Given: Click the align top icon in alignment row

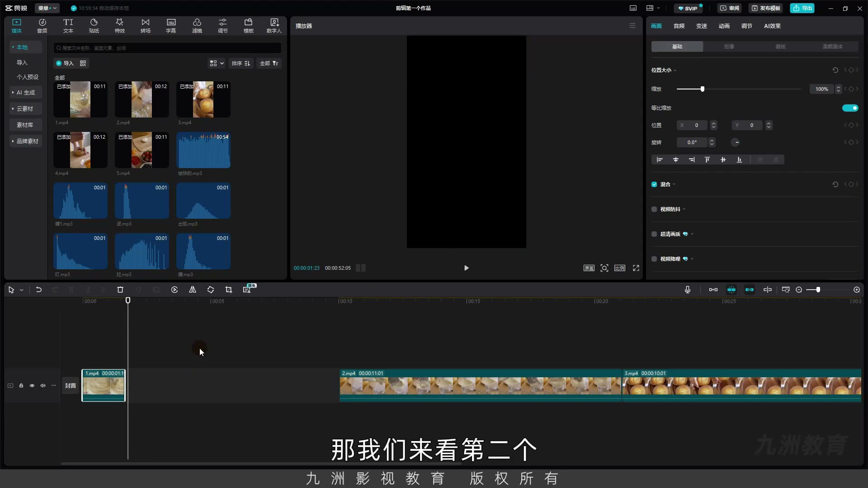Looking at the screenshot, I should pyautogui.click(x=708, y=160).
